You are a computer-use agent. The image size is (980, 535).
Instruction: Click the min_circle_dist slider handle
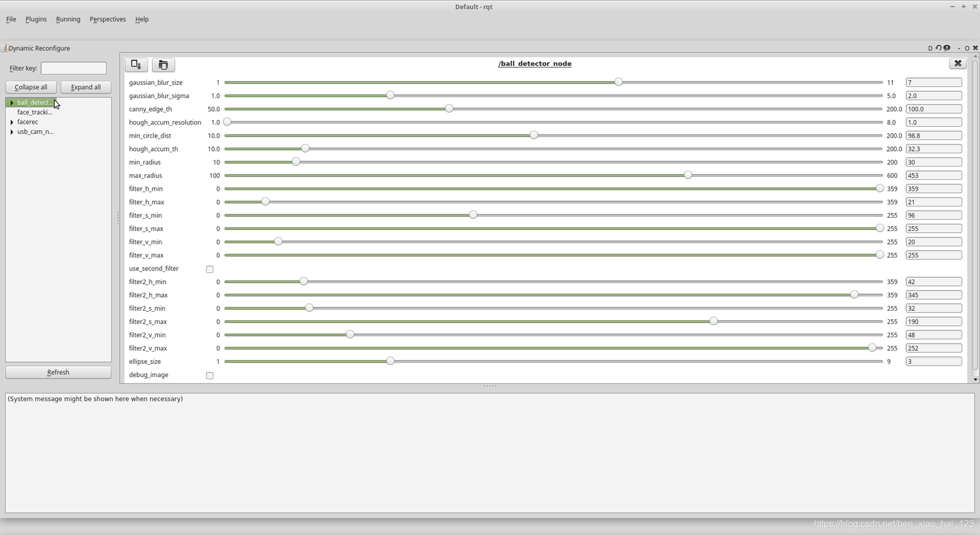534,135
